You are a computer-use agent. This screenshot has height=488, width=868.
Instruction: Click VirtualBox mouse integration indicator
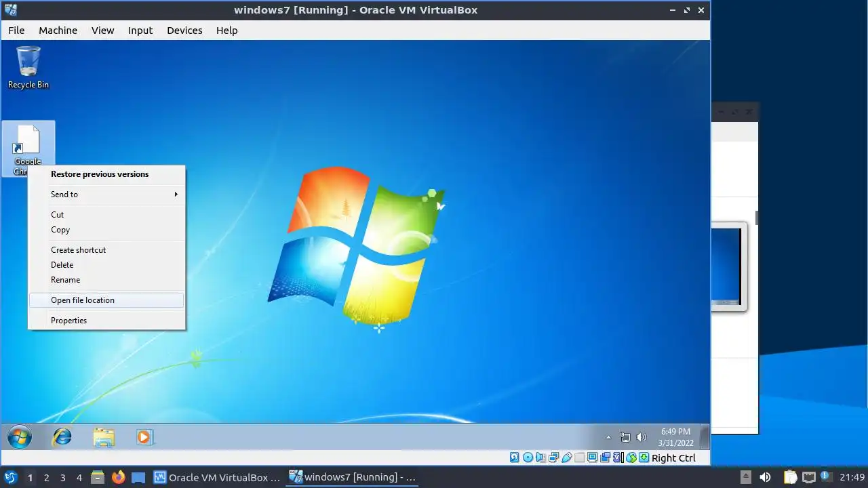click(x=631, y=457)
